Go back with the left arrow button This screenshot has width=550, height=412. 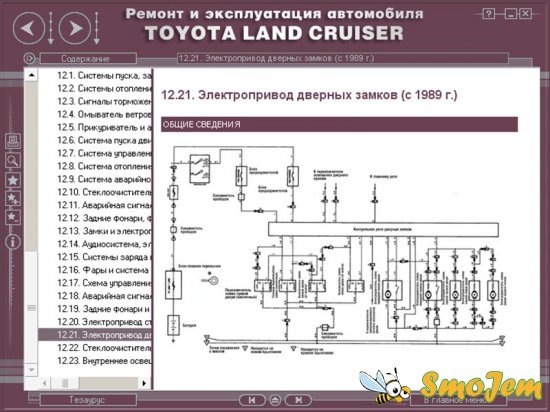[x=29, y=28]
